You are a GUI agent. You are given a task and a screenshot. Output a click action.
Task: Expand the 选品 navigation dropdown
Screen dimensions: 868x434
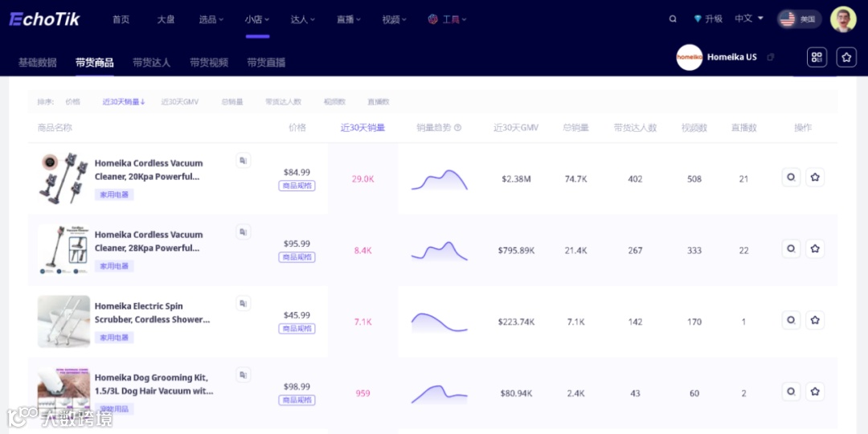click(211, 19)
